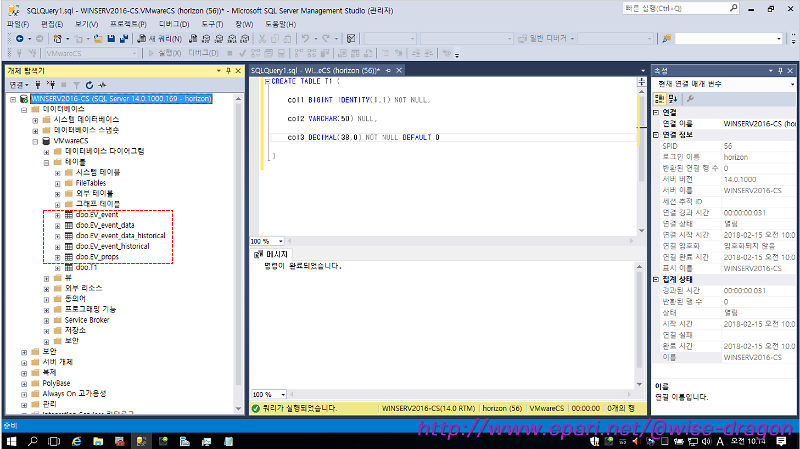
Task: Click the Undo arrow icon
Action: click(x=305, y=39)
